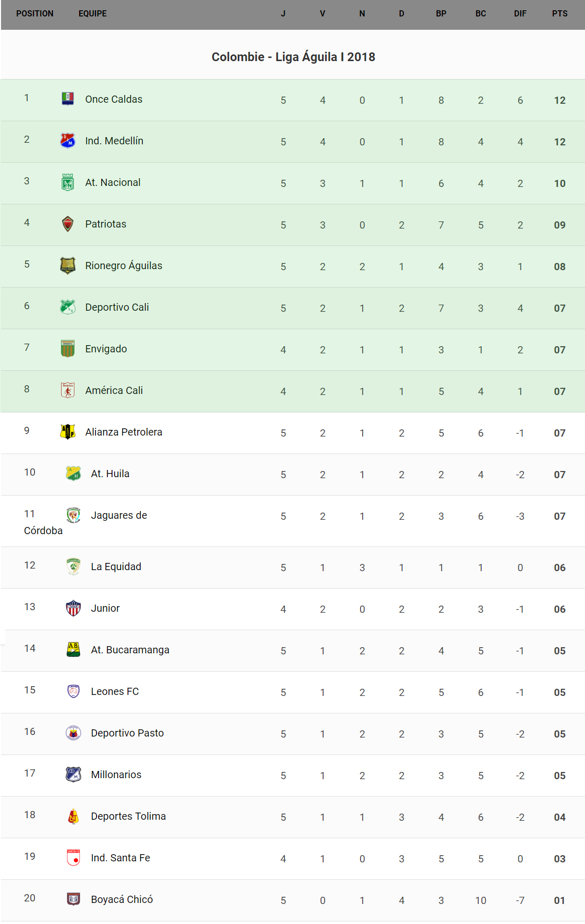The height and width of the screenshot is (924, 585).
Task: Click the Deportivo Cali logo
Action: [68, 307]
